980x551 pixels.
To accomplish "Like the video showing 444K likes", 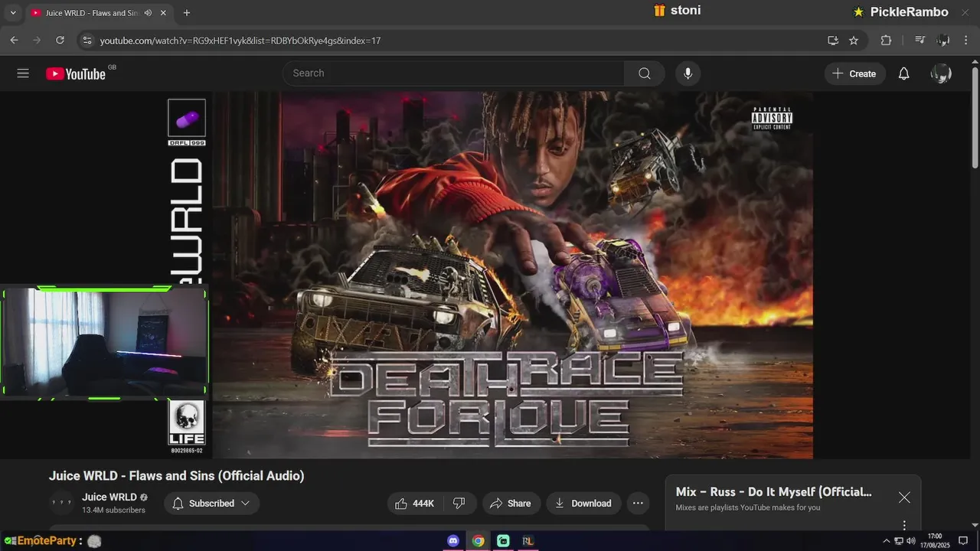I will coord(414,503).
